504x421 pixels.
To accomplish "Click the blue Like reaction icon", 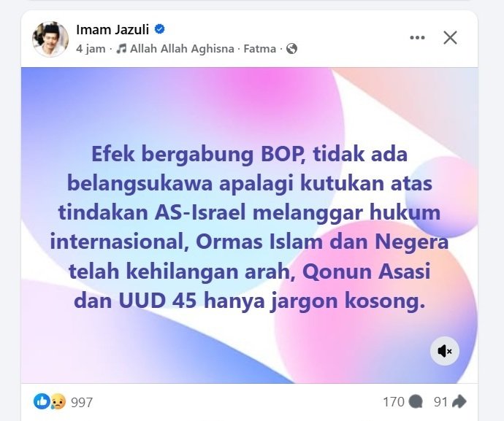I will 42,402.
